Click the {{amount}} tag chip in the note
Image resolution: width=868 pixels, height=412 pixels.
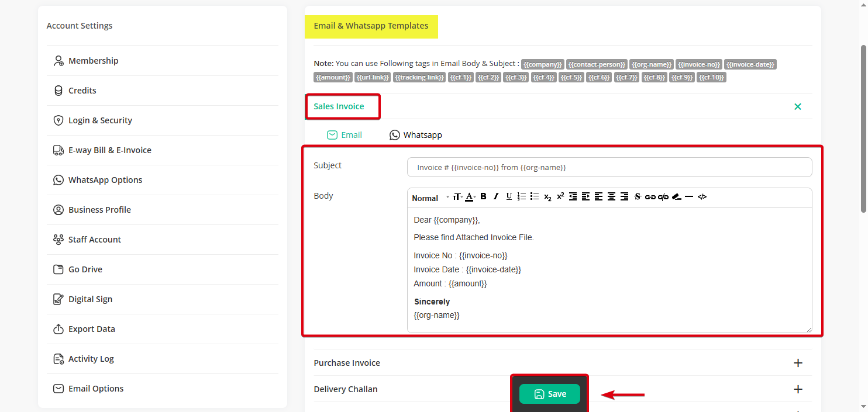click(333, 77)
